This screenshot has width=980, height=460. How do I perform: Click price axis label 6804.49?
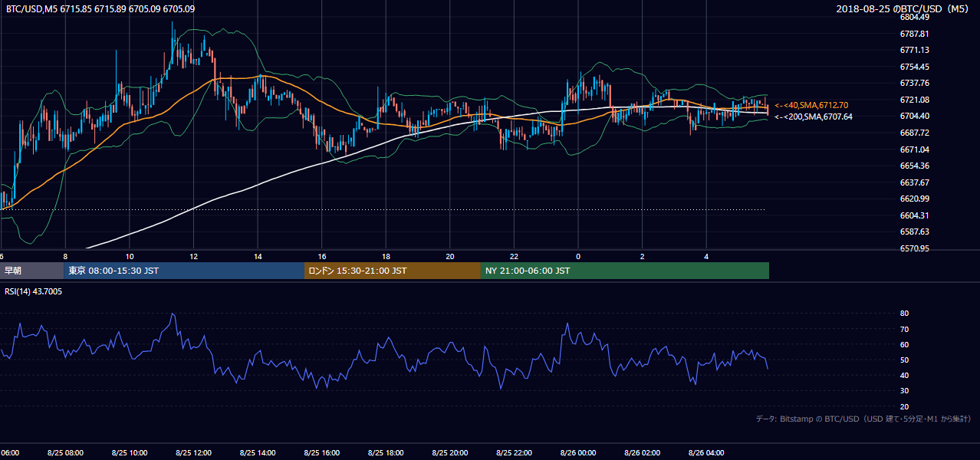click(x=915, y=17)
